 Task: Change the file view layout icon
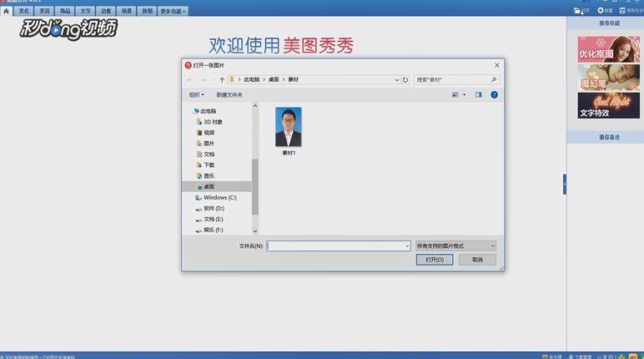(455, 95)
